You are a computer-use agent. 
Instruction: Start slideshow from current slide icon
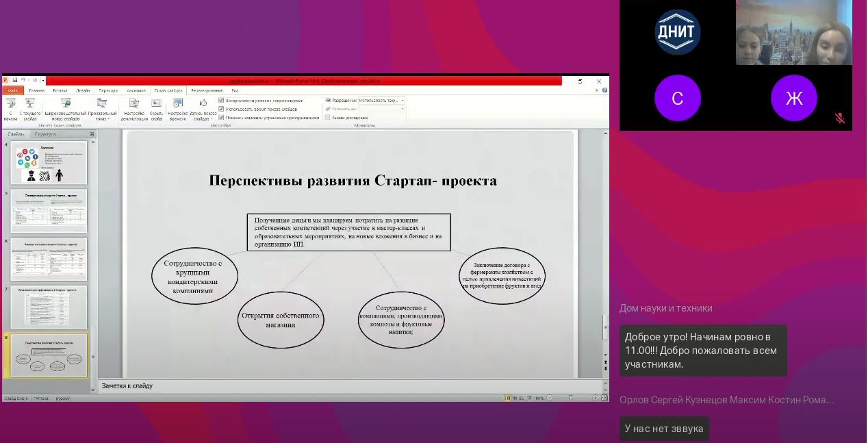(30, 103)
